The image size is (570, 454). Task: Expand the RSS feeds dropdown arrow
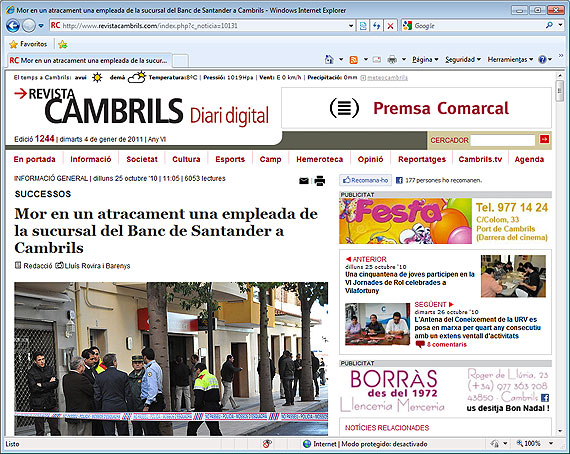[x=366, y=59]
